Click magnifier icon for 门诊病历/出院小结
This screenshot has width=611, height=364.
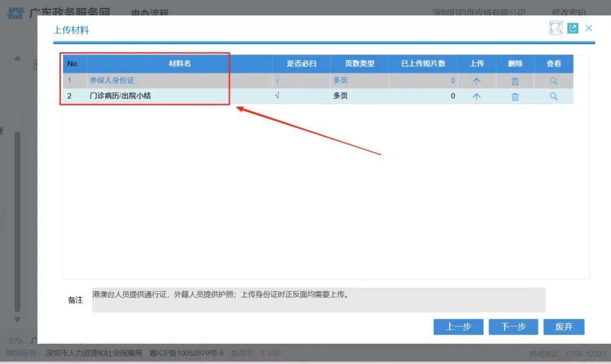click(553, 97)
